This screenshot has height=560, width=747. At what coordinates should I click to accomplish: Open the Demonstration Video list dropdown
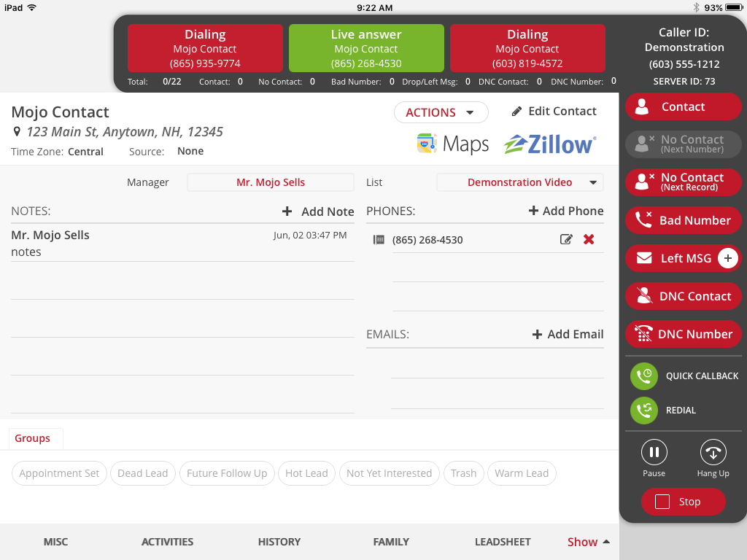519,182
